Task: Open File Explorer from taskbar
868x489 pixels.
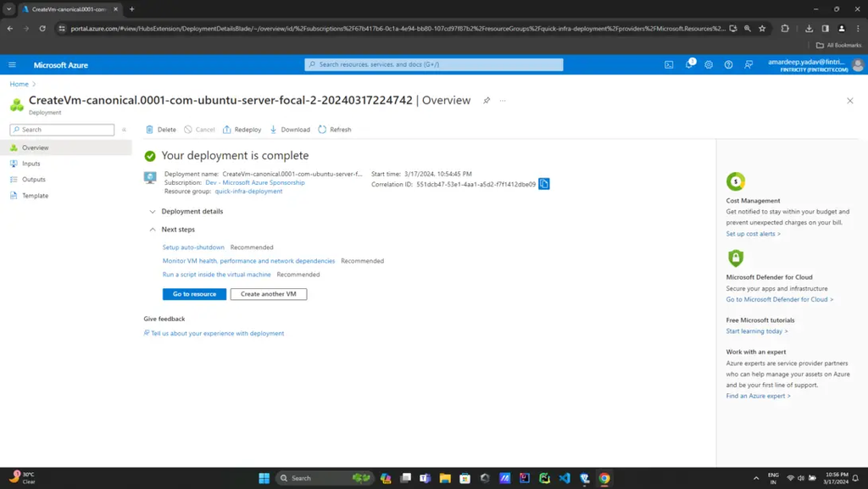Action: point(445,478)
